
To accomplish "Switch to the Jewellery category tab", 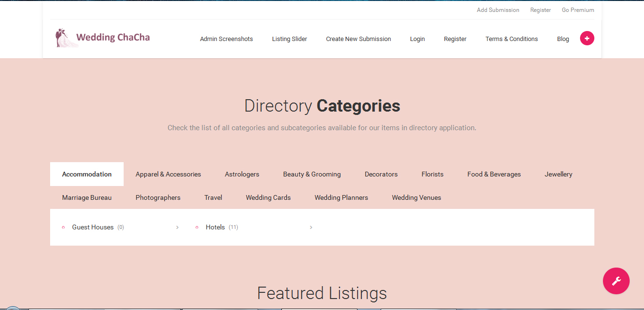I will 558,174.
